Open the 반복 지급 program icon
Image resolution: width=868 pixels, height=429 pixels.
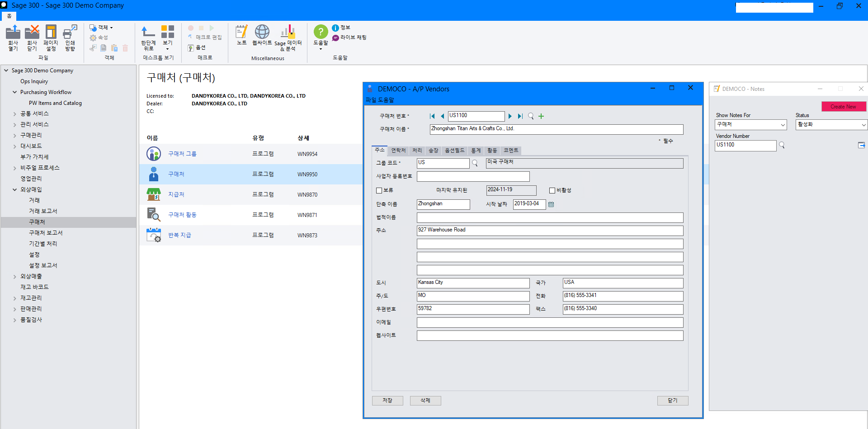pyautogui.click(x=154, y=235)
